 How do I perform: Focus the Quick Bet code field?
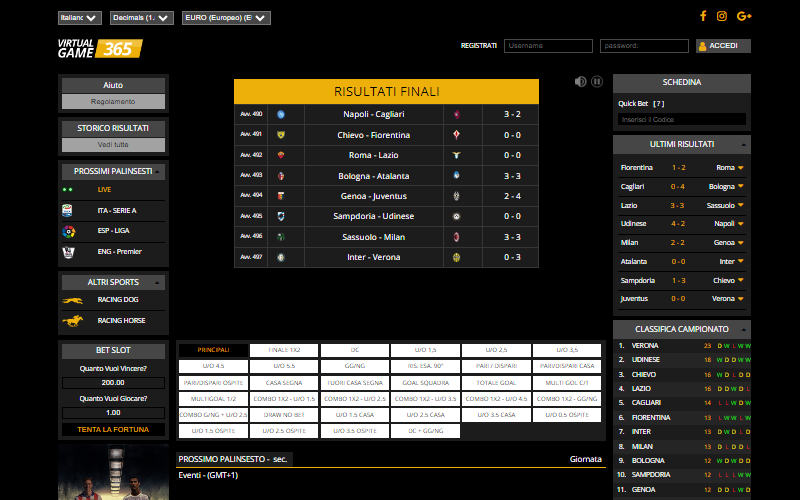(682, 119)
